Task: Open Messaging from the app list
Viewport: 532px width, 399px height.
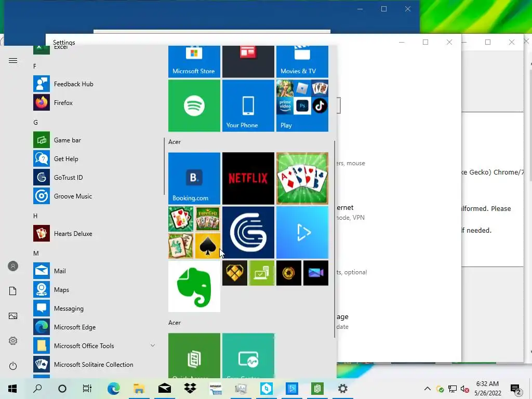Action: click(x=95, y=308)
